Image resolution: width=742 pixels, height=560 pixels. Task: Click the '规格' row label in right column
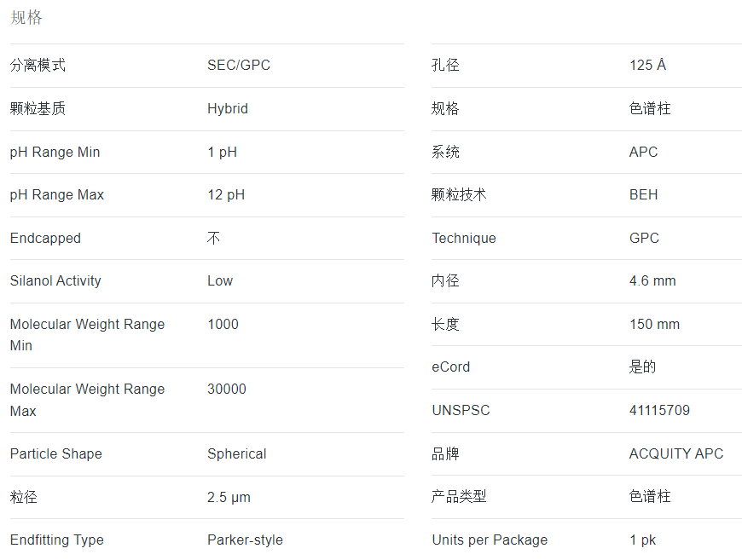pyautogui.click(x=445, y=108)
